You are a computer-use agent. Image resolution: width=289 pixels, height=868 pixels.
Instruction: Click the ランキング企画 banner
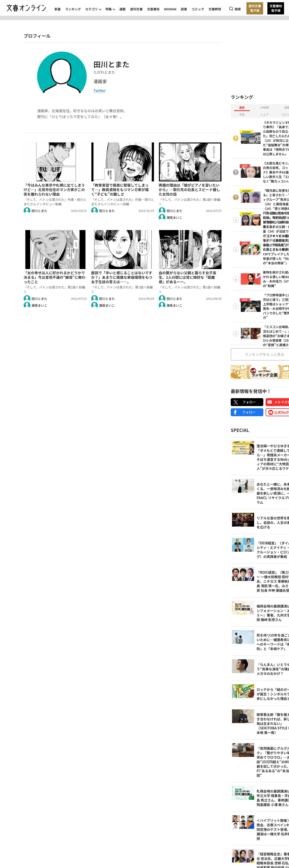(x=260, y=372)
